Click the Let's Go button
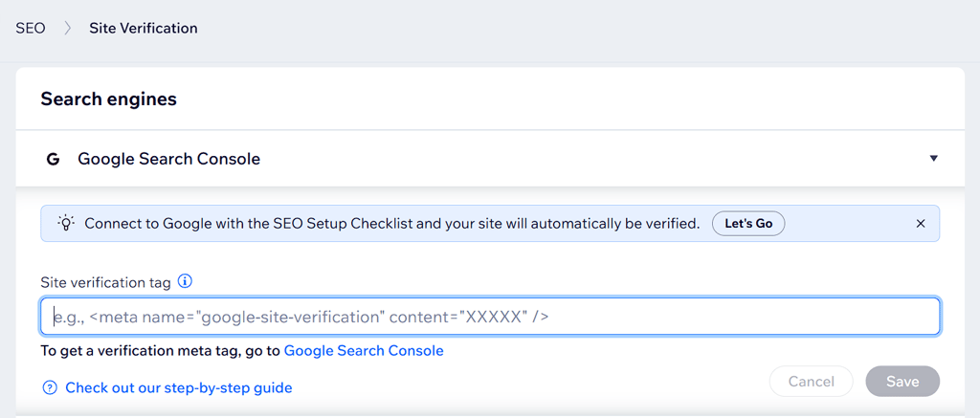Screen dimensions: 980x418 [748, 224]
